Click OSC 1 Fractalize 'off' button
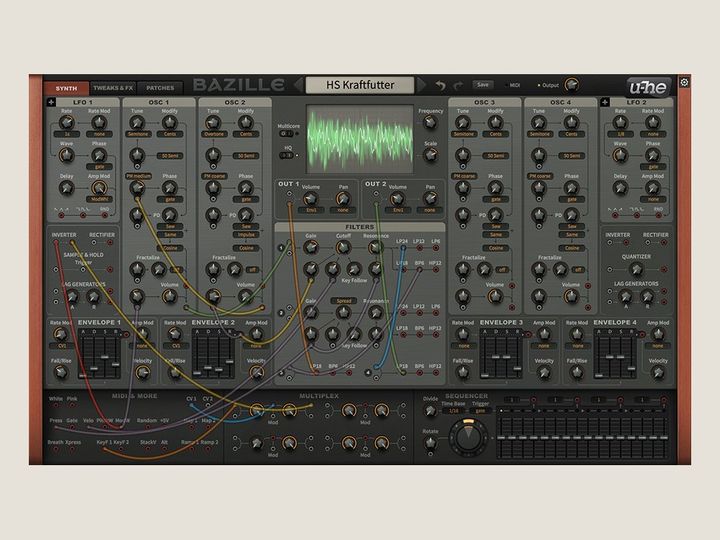 (177, 270)
